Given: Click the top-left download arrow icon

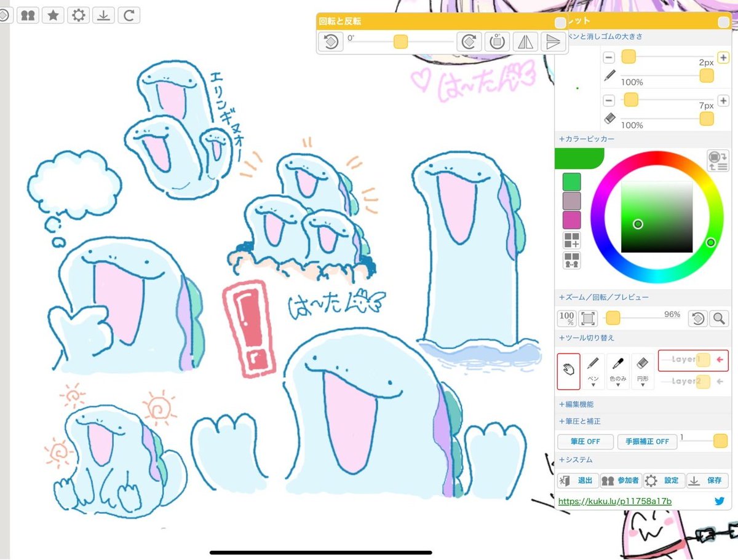Looking at the screenshot, I should tap(103, 15).
